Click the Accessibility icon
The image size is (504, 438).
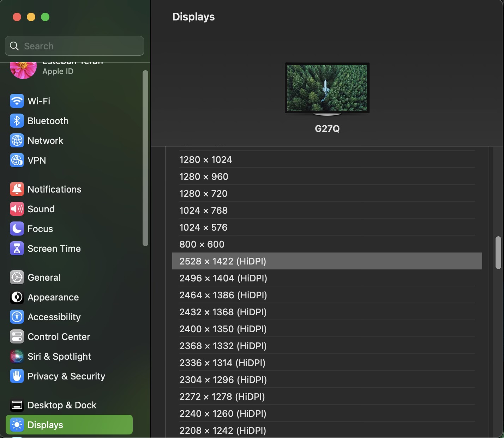tap(17, 317)
